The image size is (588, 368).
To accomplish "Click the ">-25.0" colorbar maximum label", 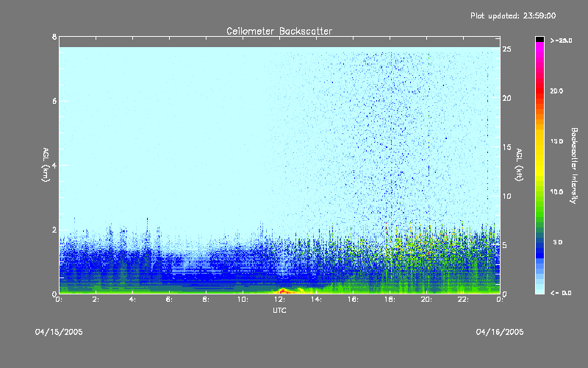I will [x=561, y=40].
